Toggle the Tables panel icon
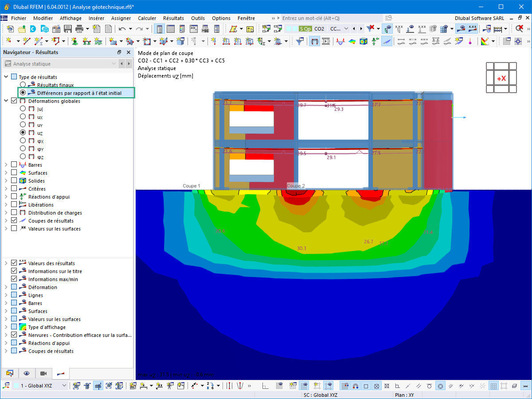This screenshot has width=532, height=399. pos(170,29)
